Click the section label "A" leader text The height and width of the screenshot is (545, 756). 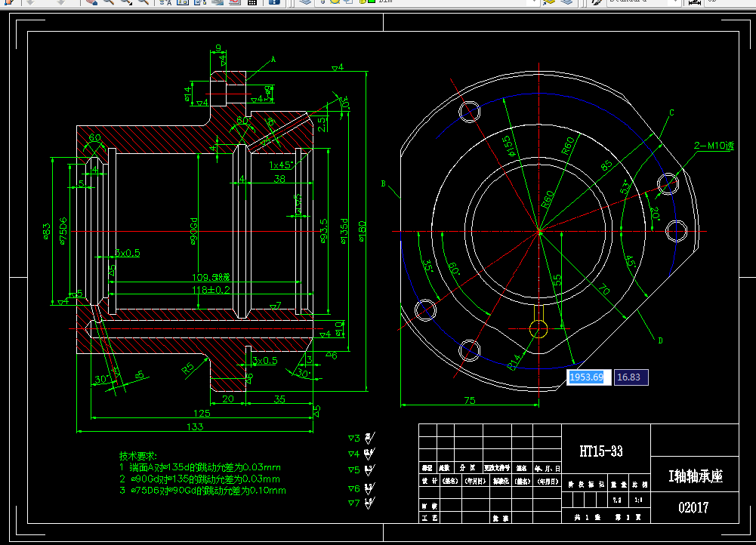coord(273,60)
